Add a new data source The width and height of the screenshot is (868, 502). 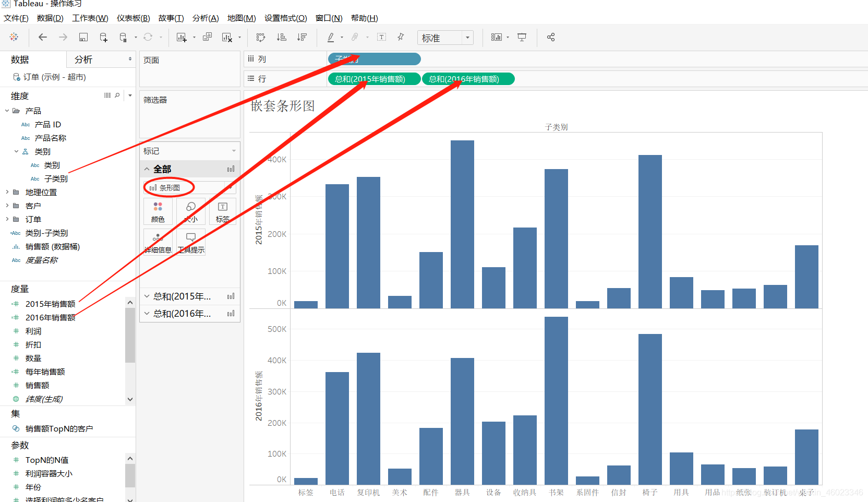[x=103, y=37]
